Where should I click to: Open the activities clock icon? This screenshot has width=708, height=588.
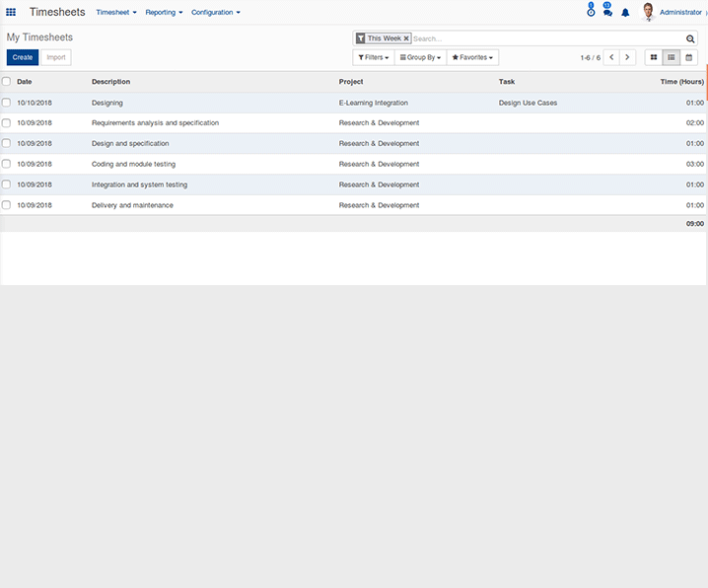591,10
